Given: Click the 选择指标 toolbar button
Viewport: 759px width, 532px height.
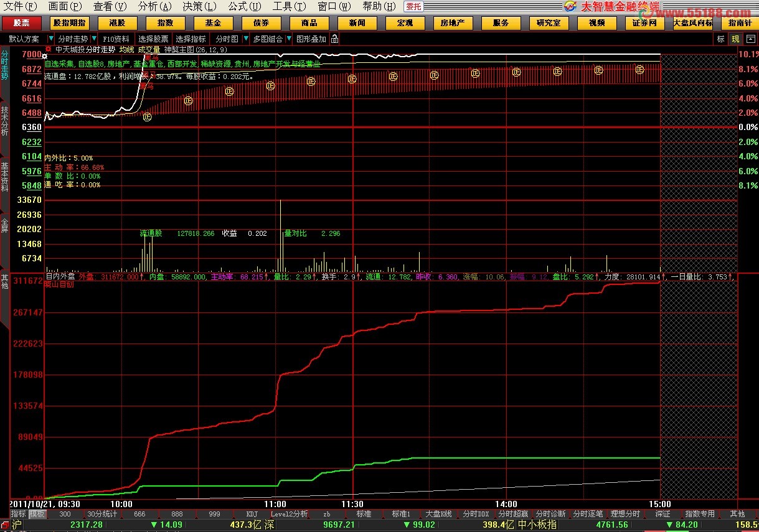Looking at the screenshot, I should pos(191,39).
